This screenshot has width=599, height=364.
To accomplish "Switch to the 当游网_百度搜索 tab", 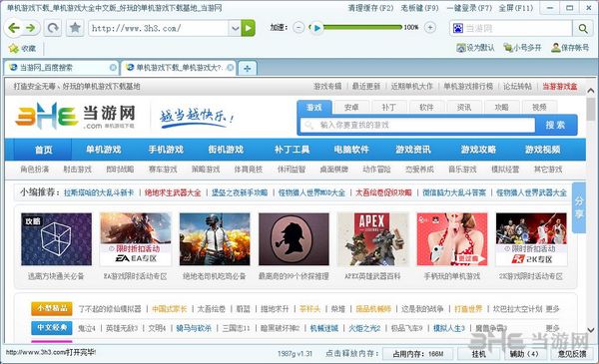I will pyautogui.click(x=61, y=68).
